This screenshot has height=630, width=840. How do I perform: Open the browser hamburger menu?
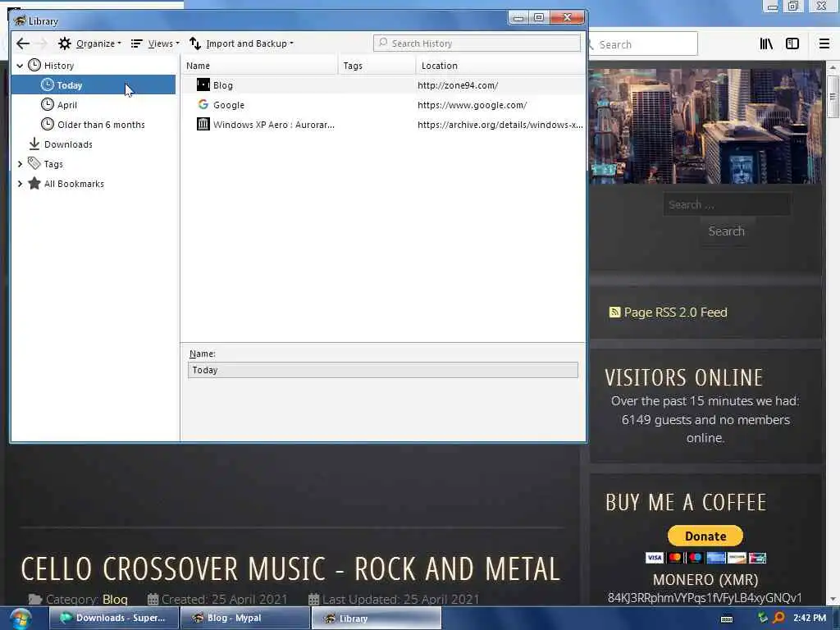pyautogui.click(x=824, y=44)
